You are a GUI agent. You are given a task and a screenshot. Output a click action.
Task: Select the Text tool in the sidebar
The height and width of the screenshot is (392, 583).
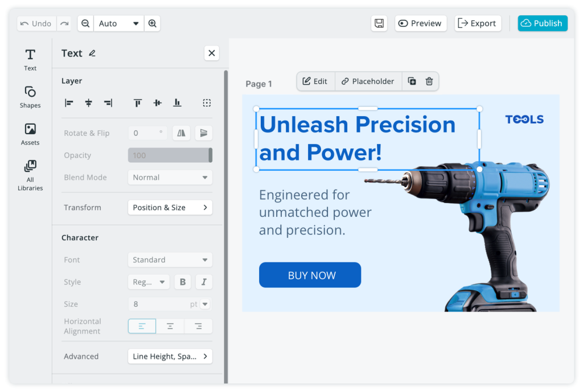[x=30, y=60]
